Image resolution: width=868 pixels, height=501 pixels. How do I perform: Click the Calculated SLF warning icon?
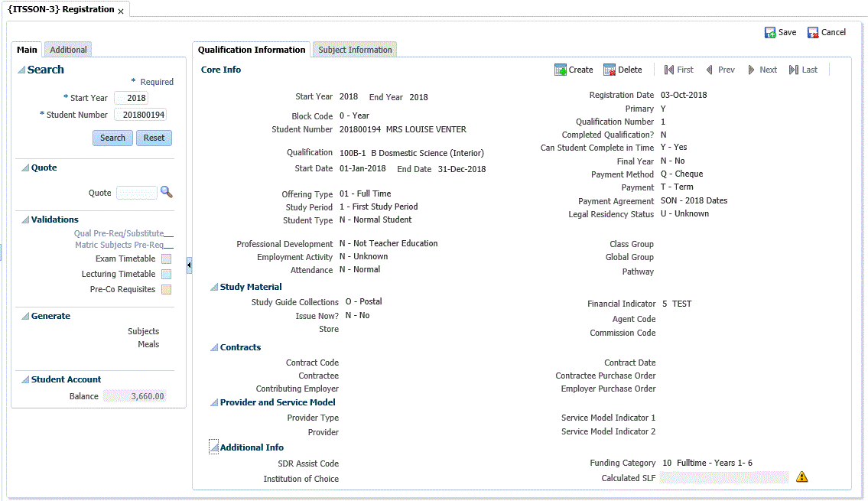(x=801, y=477)
